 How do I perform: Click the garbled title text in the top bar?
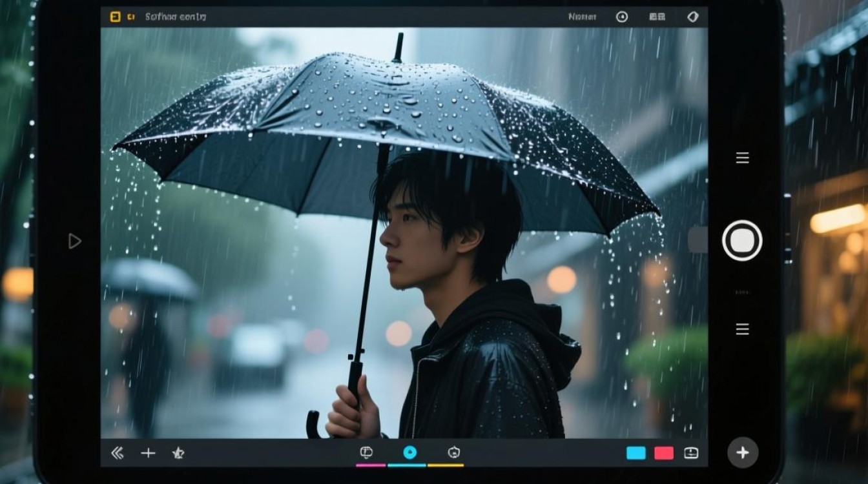176,17
